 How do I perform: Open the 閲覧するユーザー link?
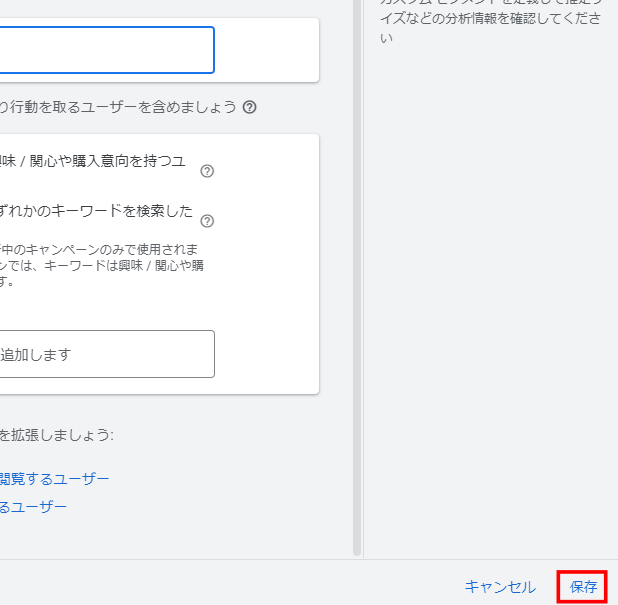54,479
